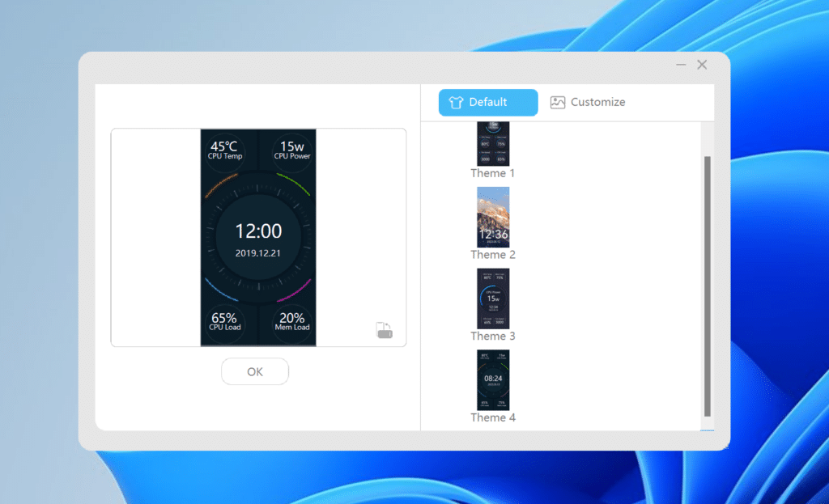Viewport: 829px width, 504px height.
Task: Click the 12:00 clock in the preview
Action: pyautogui.click(x=258, y=231)
